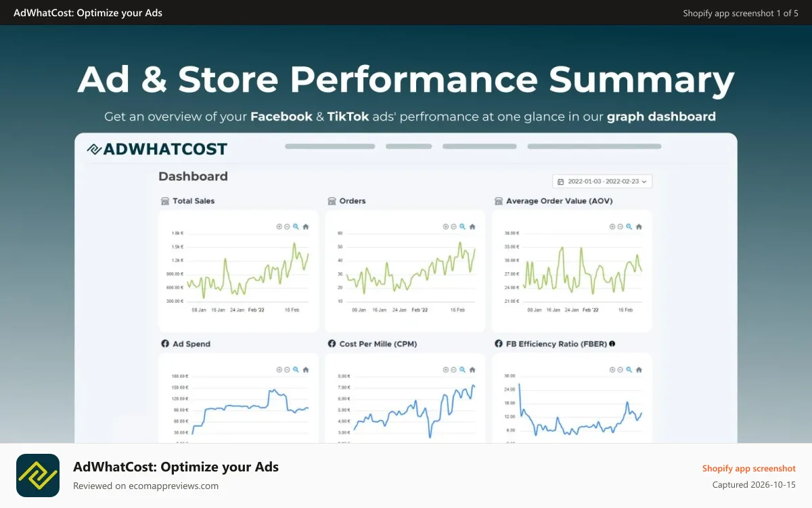Zoom in on the Orders chart
Viewport: 812px width, 508px height.
[445, 227]
